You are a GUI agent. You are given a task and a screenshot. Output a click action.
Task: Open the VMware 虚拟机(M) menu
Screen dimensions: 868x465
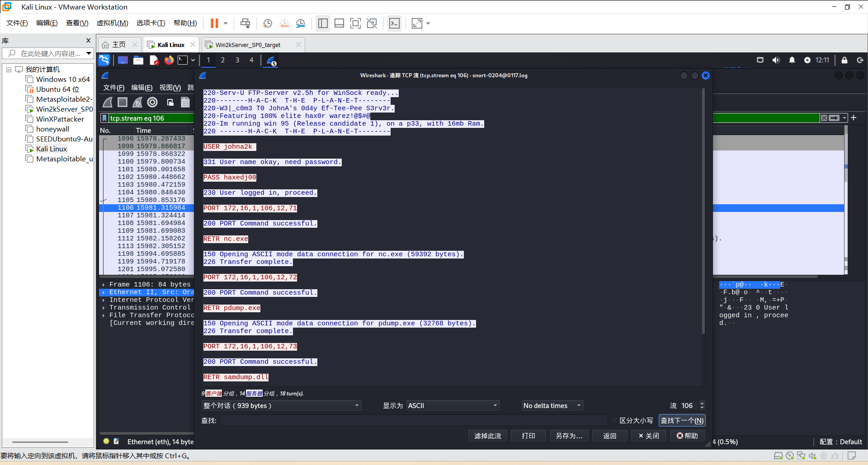coord(113,23)
